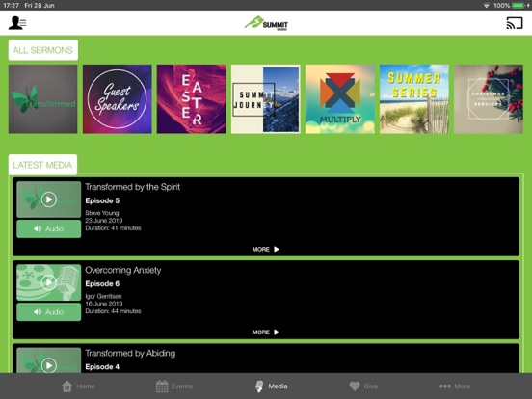The image size is (532, 399).
Task: Tap the screen cast icon
Action: [x=515, y=23]
